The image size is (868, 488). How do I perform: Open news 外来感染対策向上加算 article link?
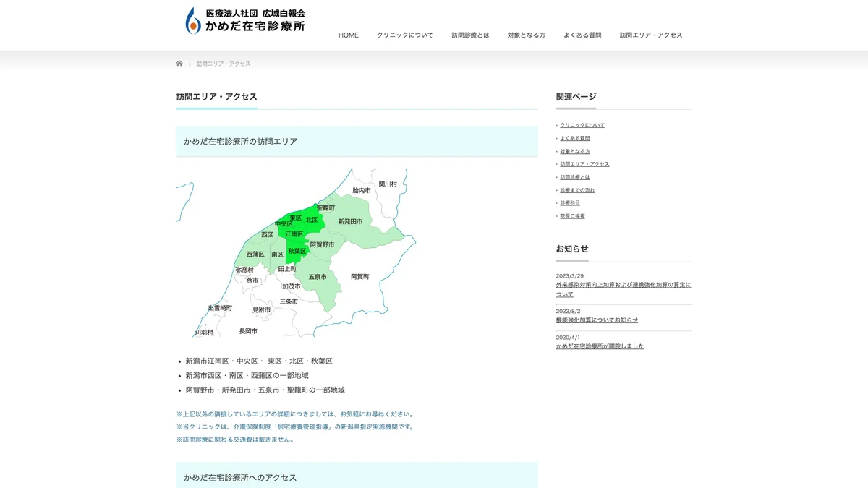coord(624,289)
